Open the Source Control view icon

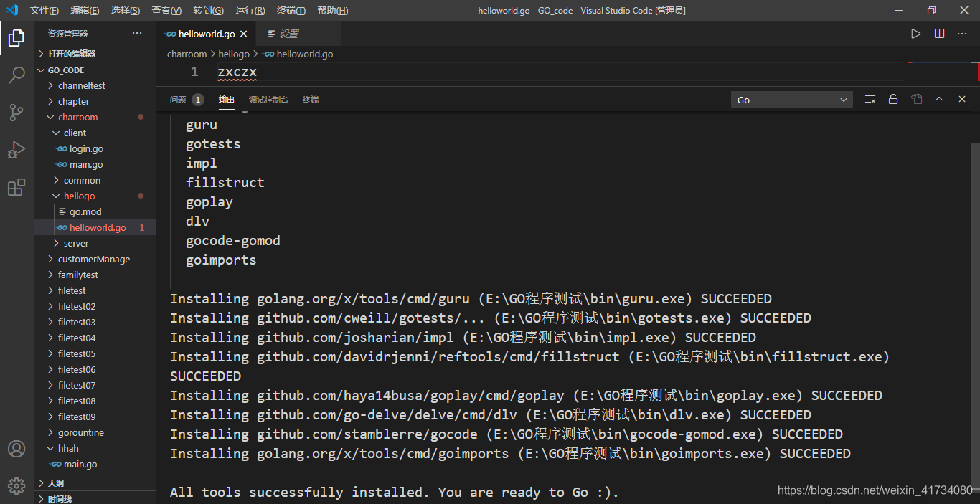point(17,113)
